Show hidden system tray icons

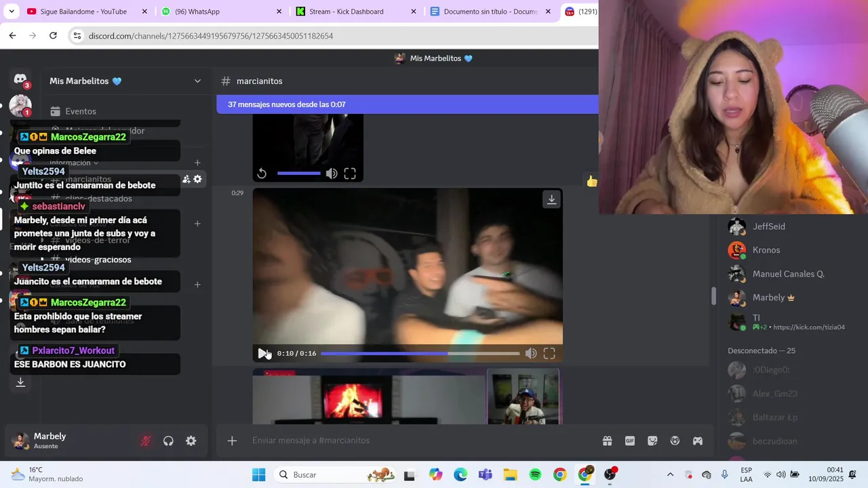point(670,474)
